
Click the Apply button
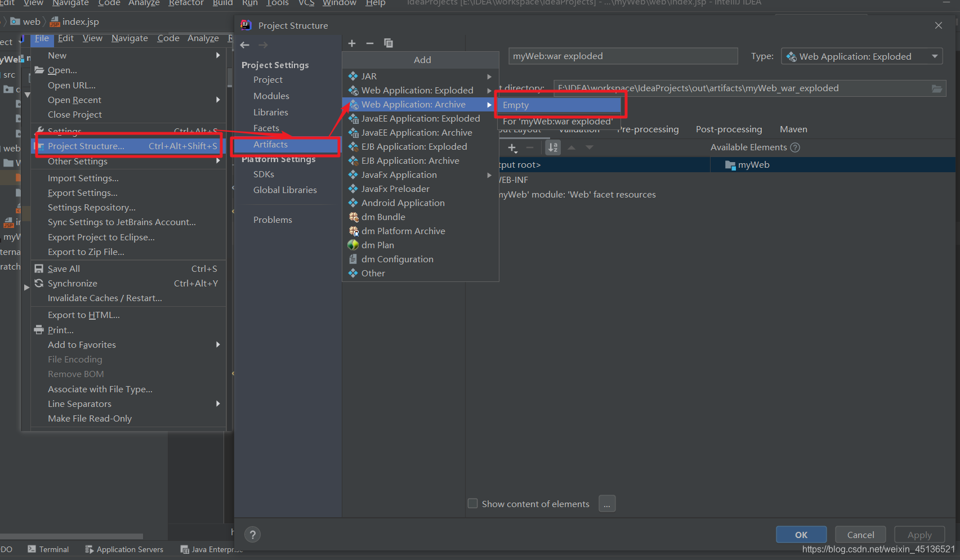[x=919, y=535]
